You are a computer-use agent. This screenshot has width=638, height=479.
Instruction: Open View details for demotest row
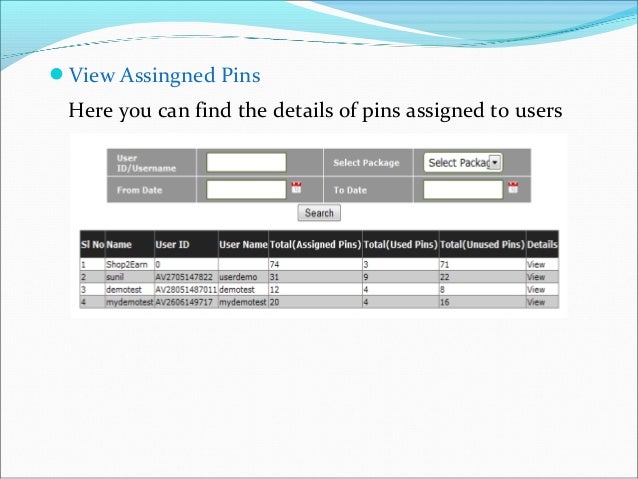[535, 290]
